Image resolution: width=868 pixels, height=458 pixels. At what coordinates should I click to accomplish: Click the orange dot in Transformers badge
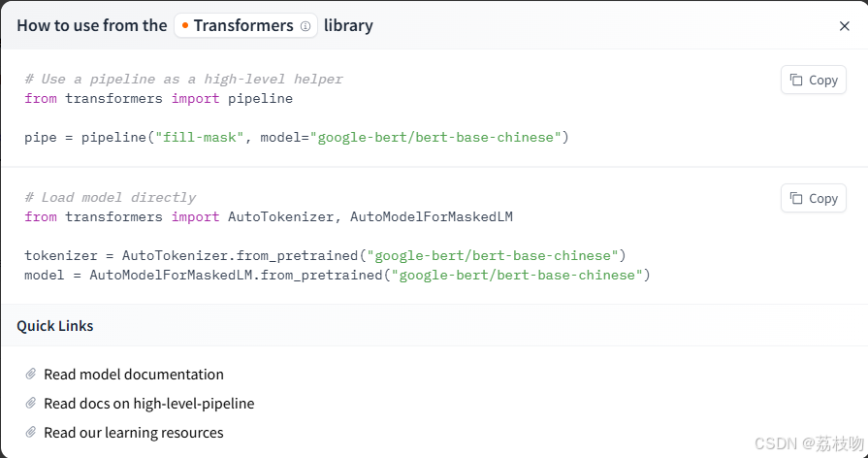[185, 25]
